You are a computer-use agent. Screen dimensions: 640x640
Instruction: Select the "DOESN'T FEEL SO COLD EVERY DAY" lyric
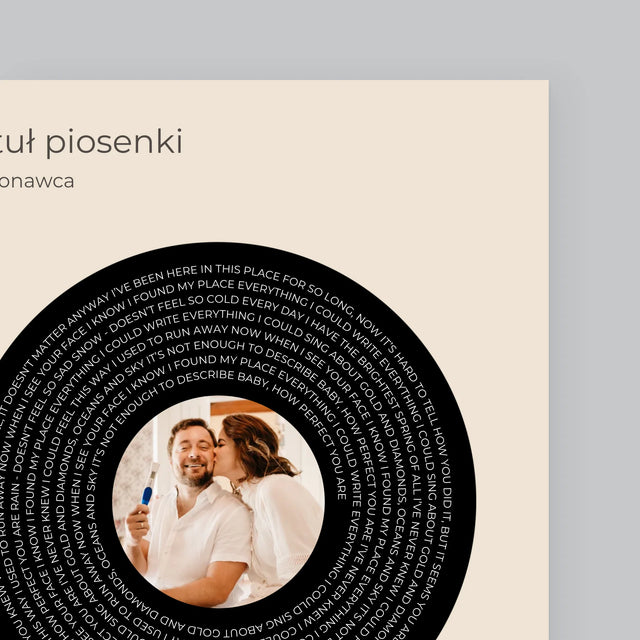pos(204,308)
